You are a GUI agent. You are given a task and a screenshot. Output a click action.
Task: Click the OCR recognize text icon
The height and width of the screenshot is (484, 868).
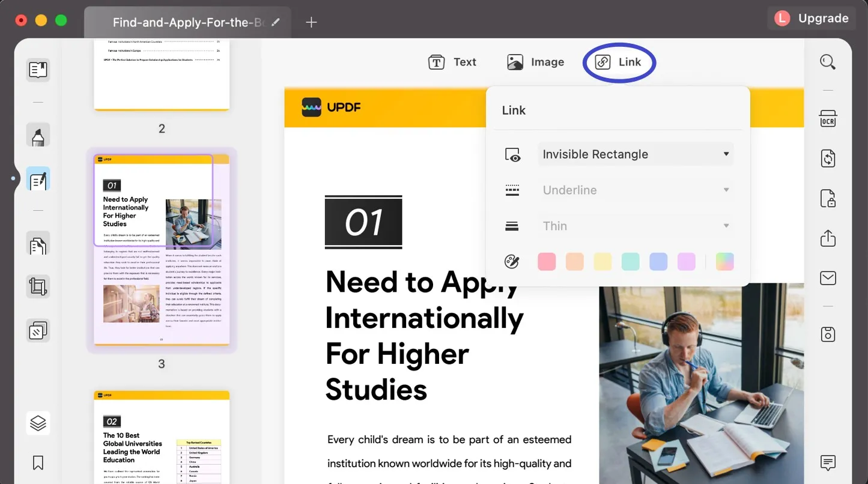pos(828,119)
